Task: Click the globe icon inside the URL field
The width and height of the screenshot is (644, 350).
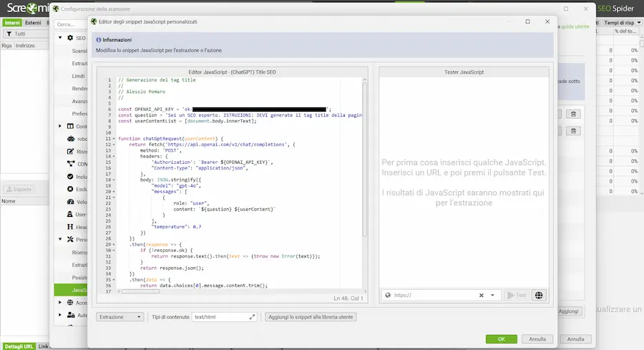Action: [x=388, y=295]
